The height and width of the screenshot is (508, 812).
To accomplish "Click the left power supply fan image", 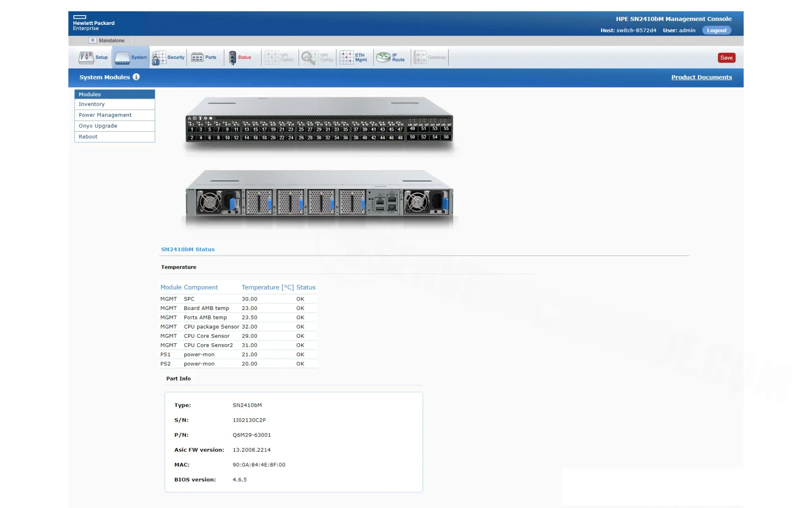I will [209, 202].
